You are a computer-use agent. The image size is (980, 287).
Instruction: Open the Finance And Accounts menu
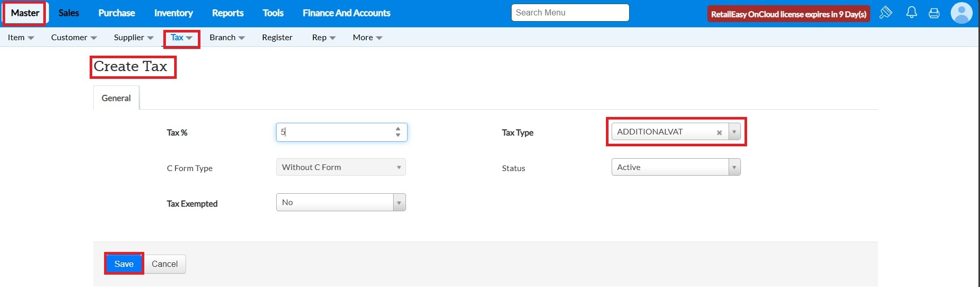(x=346, y=13)
